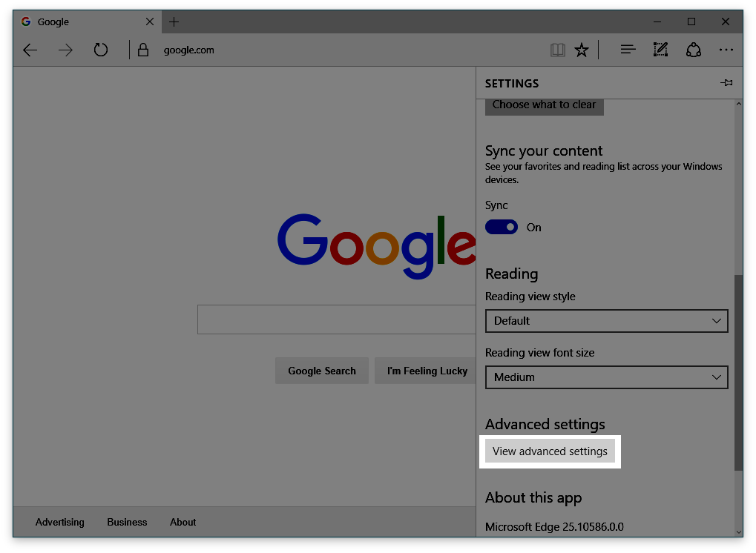Image resolution: width=756 pixels, height=553 pixels.
Task: Click Choose what to clear button
Action: pyautogui.click(x=544, y=106)
